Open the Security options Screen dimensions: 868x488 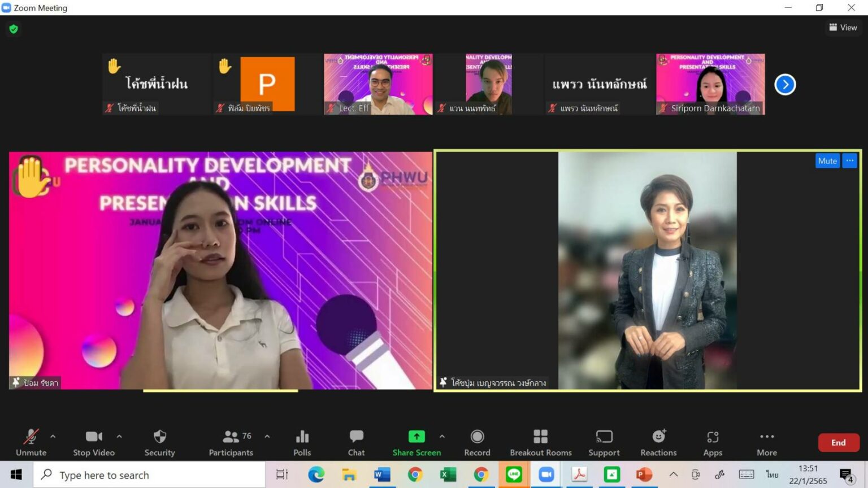[x=160, y=442]
